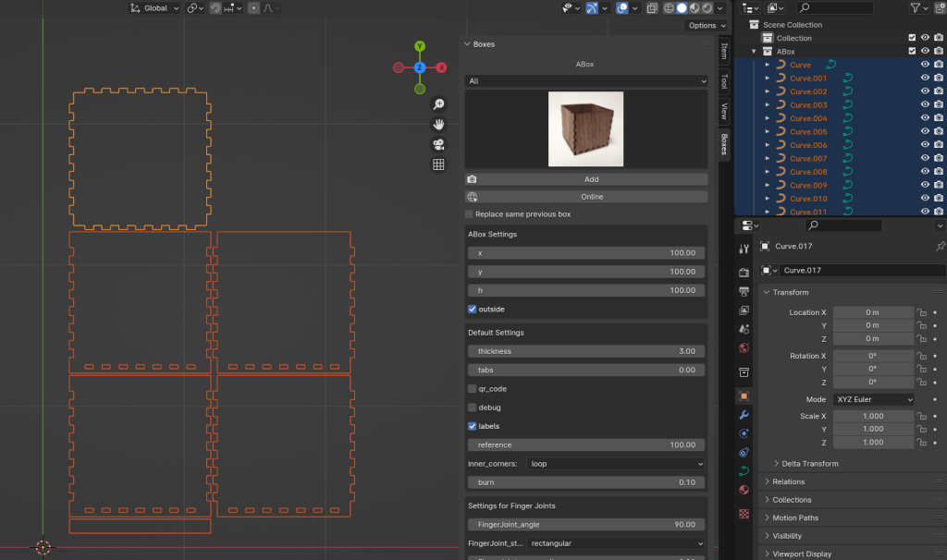The height and width of the screenshot is (560, 947).
Task: Toggle camera view with camera icon
Action: click(438, 145)
